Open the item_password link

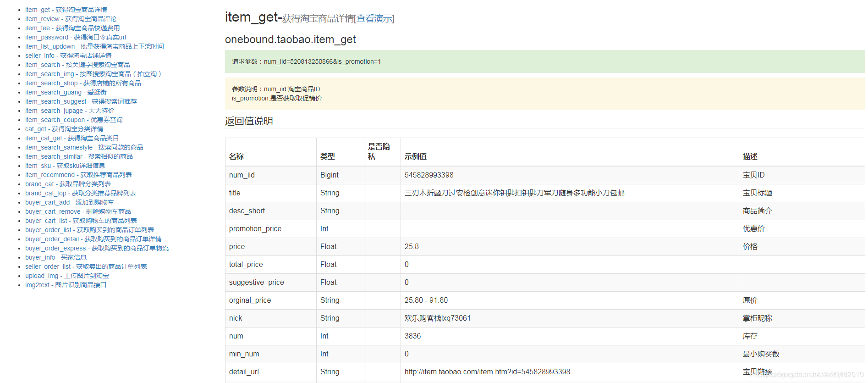tap(76, 37)
